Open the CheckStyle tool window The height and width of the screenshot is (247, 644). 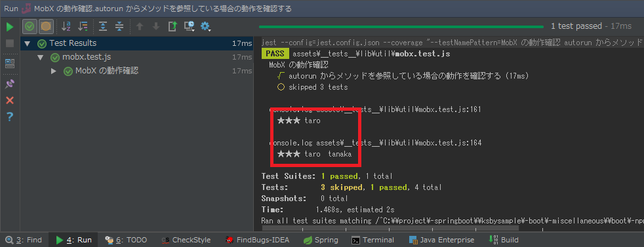click(186, 240)
